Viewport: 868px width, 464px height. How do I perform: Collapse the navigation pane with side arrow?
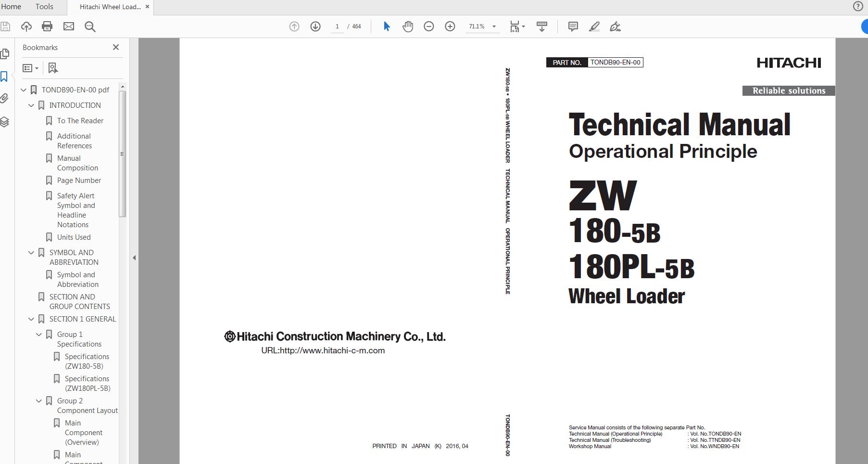pyautogui.click(x=134, y=258)
